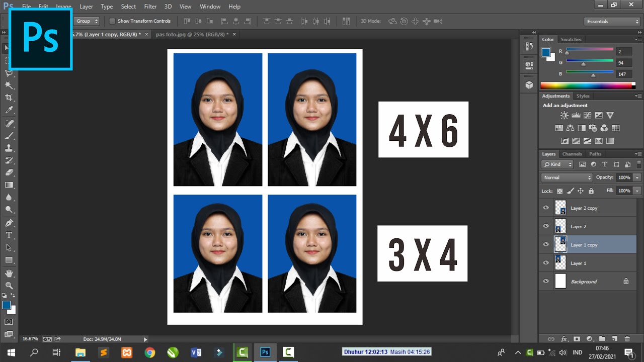This screenshot has height=362, width=644.
Task: Hide the Layer 2 copy layer
Action: 546,208
